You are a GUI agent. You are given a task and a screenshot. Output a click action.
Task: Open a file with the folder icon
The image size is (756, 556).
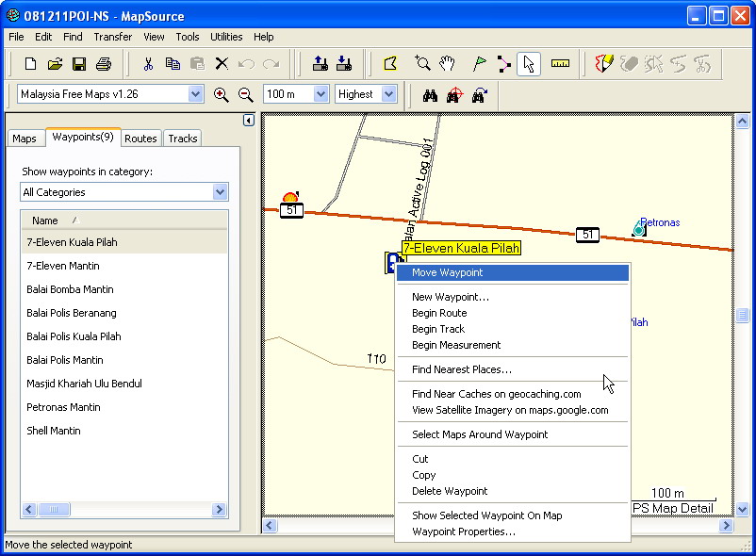click(55, 63)
